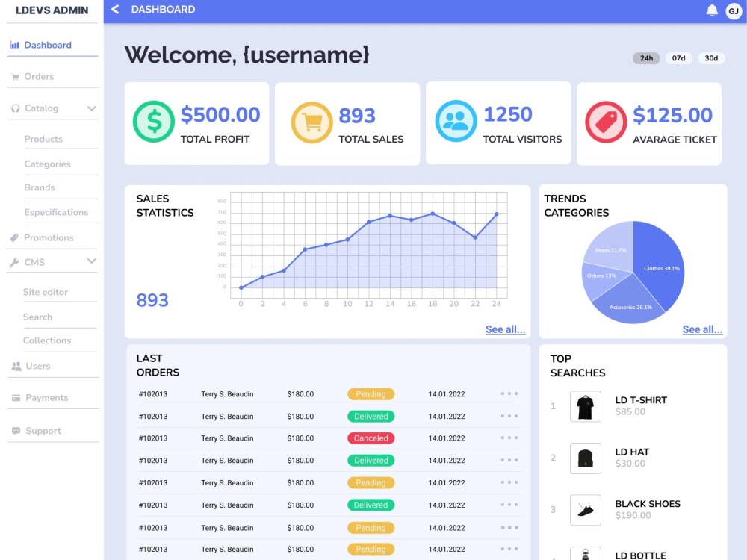Open the Categories page
Viewport: 747px width, 560px height.
pyautogui.click(x=47, y=164)
